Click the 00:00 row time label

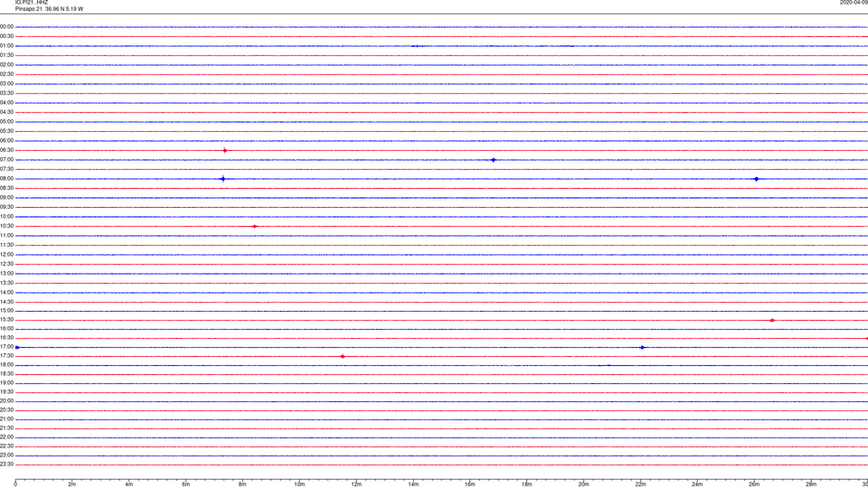[6, 26]
